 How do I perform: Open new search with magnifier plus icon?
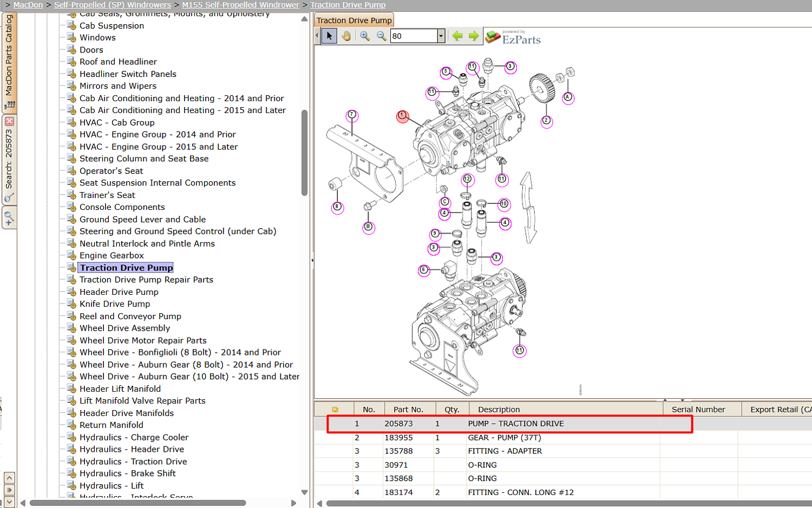click(9, 219)
